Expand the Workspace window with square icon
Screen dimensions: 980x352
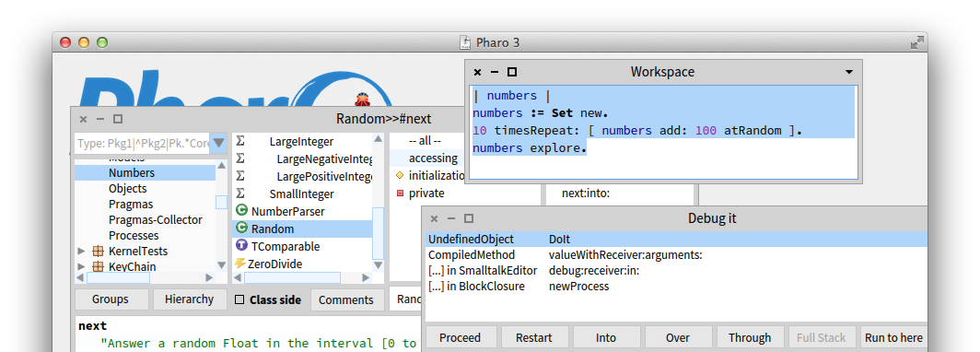point(512,72)
